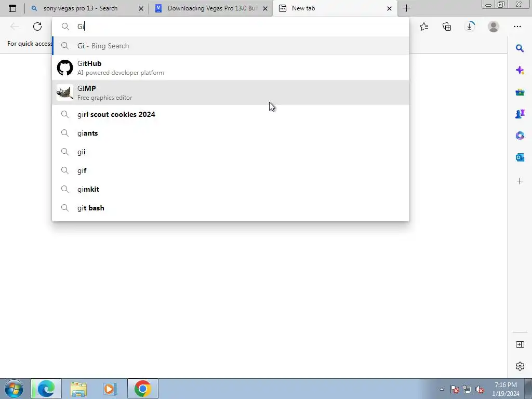This screenshot has height=399, width=532.
Task: Open the Tools briefcase icon in the sidebar
Action: click(x=520, y=92)
